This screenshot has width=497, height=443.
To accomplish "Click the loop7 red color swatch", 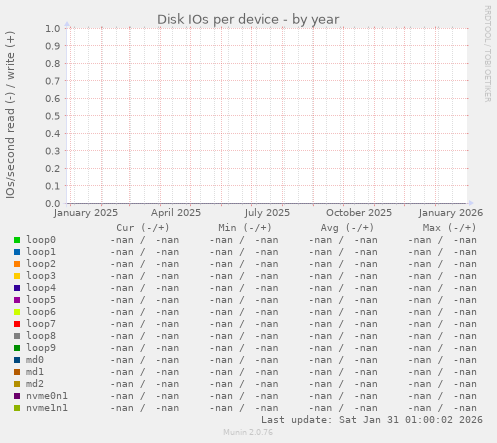I will pos(17,324).
